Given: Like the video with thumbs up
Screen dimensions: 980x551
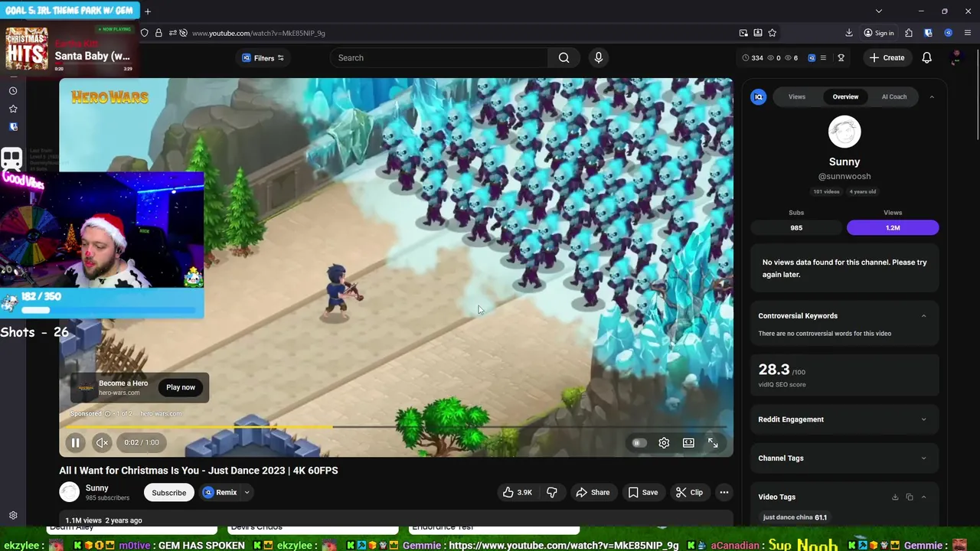Looking at the screenshot, I should [x=518, y=493].
